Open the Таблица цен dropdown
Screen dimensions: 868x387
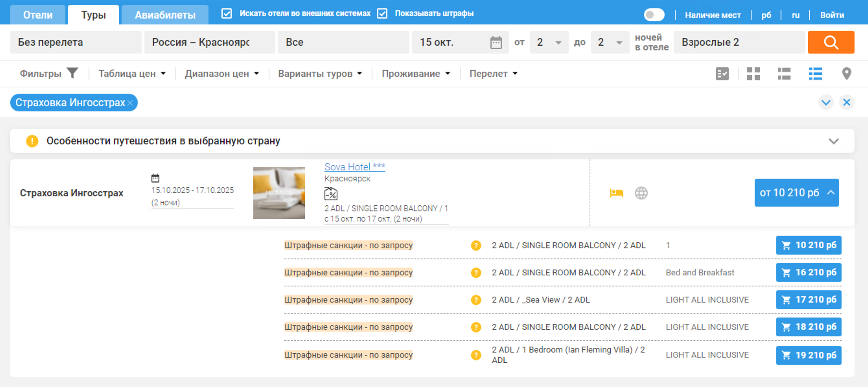[x=132, y=74]
